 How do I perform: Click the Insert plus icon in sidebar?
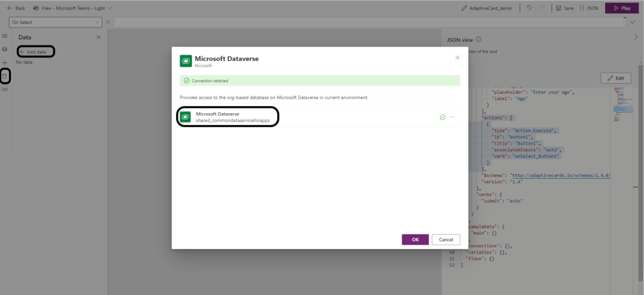5,63
